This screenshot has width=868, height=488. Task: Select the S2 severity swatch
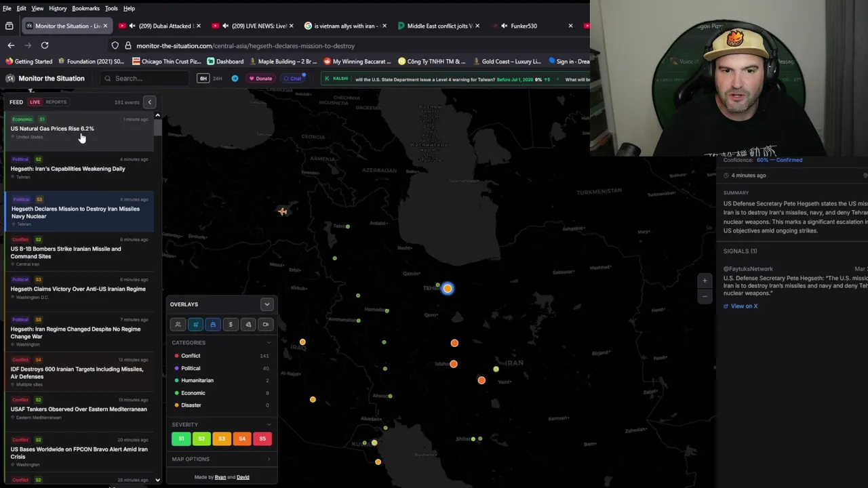pyautogui.click(x=201, y=439)
